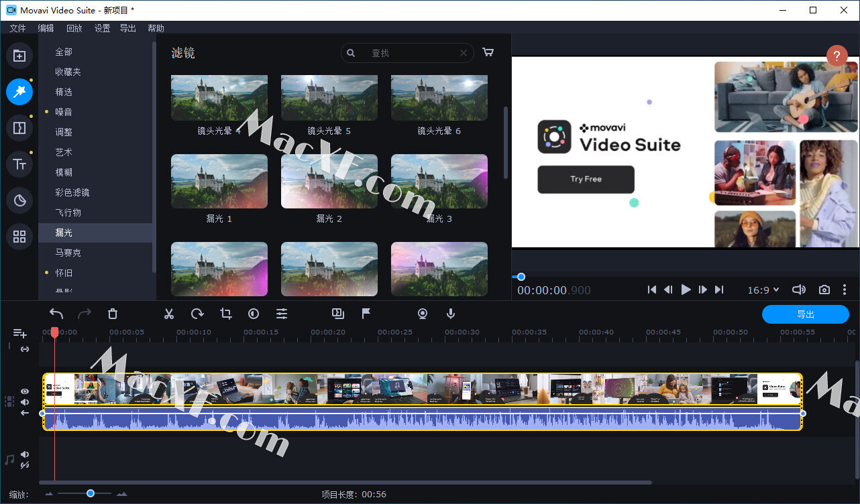
Task: Click the blue 导出 export button
Action: (x=805, y=314)
